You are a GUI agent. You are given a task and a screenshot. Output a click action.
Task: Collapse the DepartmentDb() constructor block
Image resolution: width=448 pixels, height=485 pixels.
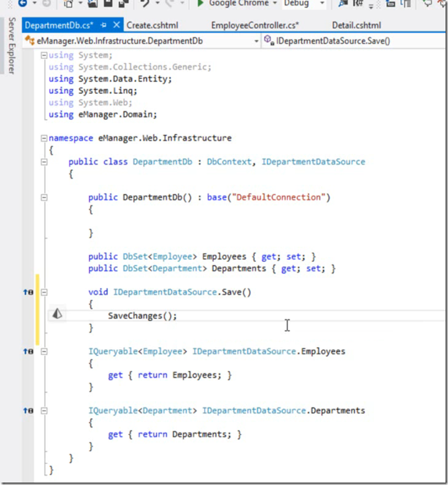point(44,197)
